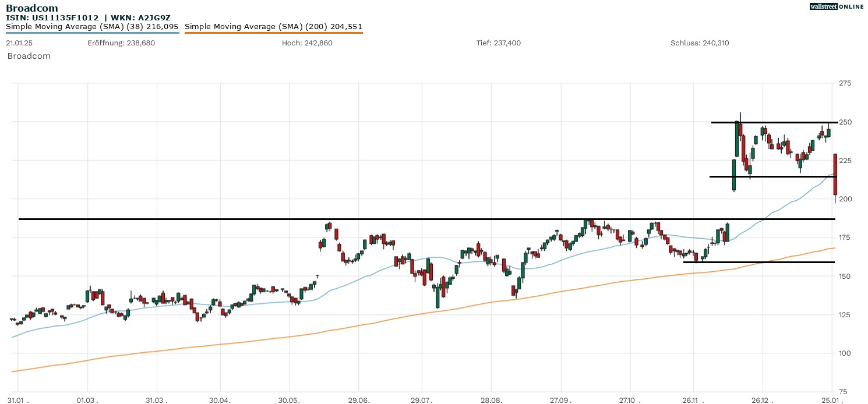
Task: Click the Eröffnung 238,680 value
Action: coord(121,43)
